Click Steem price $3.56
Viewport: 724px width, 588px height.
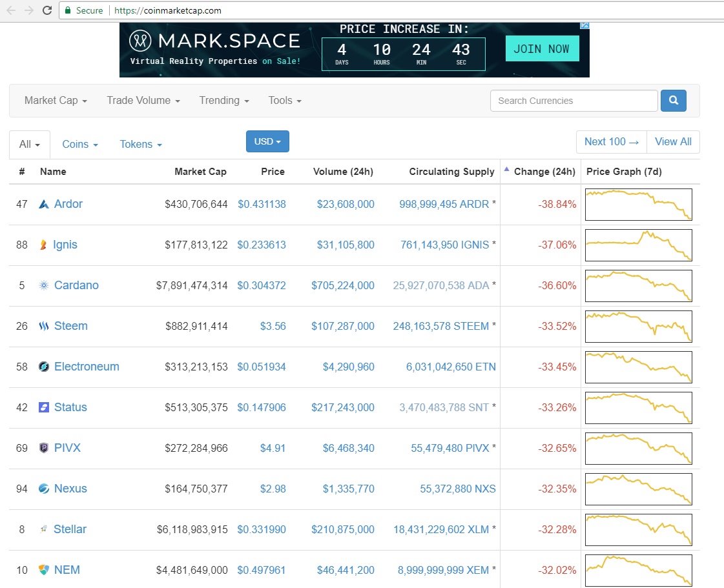click(273, 327)
